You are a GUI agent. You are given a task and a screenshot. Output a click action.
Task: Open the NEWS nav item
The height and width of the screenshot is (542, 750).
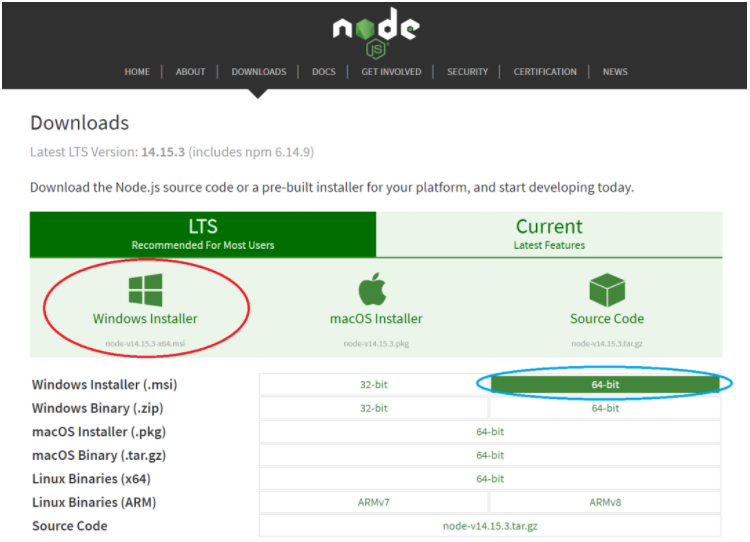[615, 72]
